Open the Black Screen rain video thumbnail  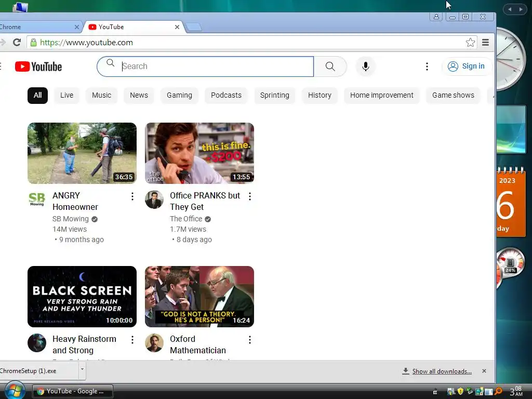(x=82, y=297)
